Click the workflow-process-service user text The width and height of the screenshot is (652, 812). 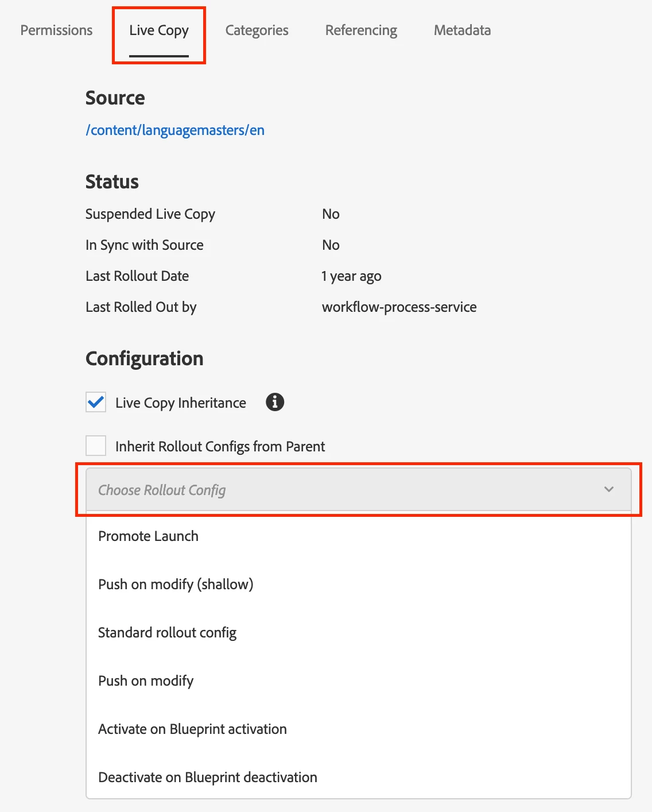tap(399, 307)
